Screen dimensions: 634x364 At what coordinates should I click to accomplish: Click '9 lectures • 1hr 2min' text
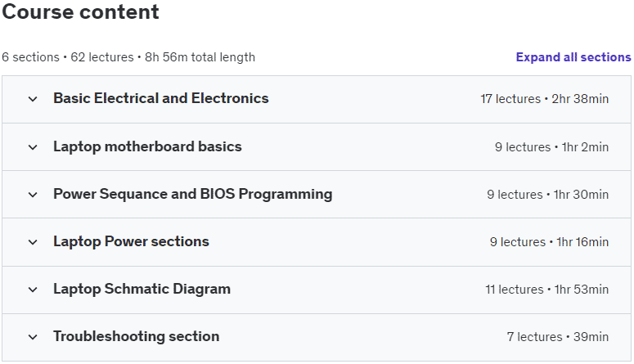(551, 146)
